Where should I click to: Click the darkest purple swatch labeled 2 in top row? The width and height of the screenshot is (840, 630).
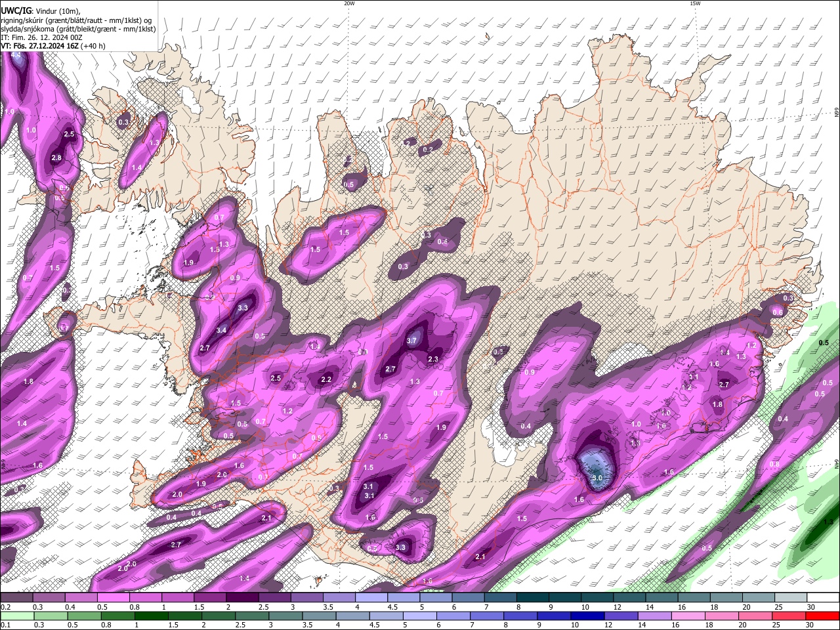tap(242, 597)
